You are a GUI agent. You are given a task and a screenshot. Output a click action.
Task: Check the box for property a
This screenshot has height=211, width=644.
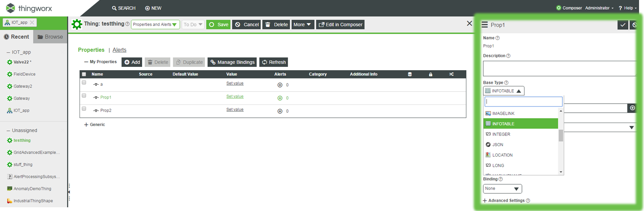84,83
